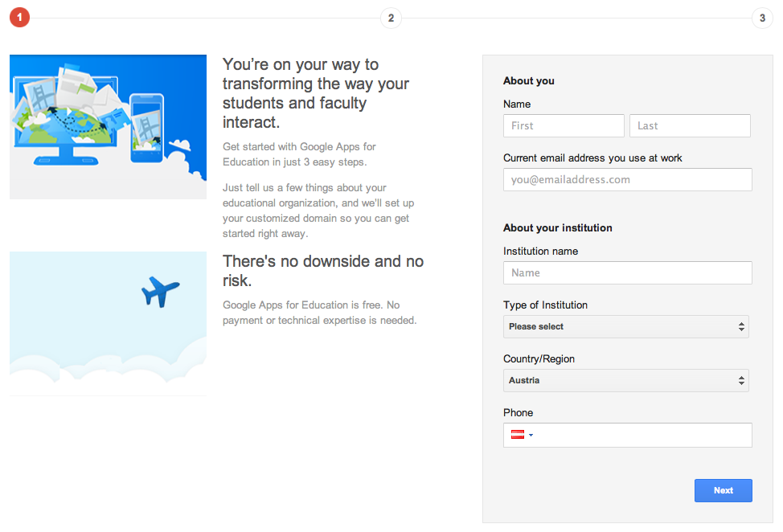The image size is (783, 532).
Task: Click the Last name input field
Action: pos(690,125)
